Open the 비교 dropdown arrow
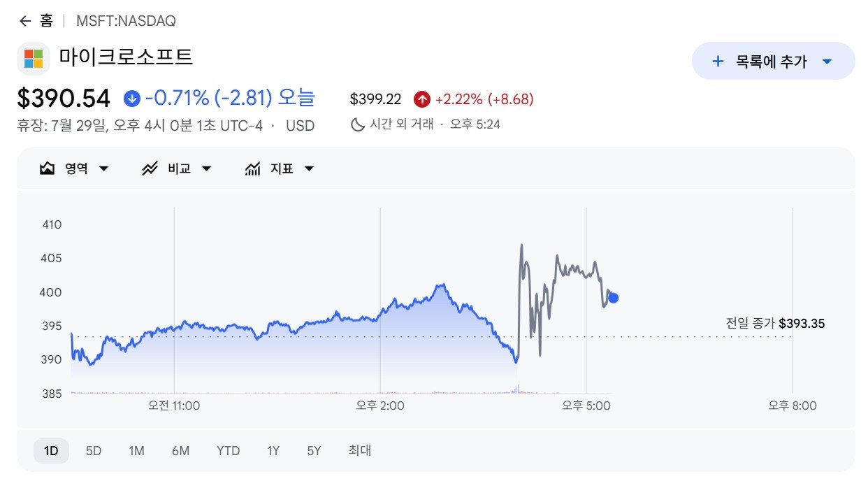Screen dimensions: 868x481 [x=206, y=168]
